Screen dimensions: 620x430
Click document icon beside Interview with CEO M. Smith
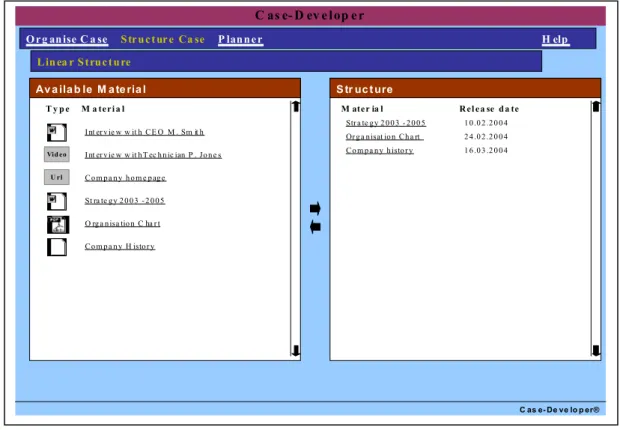pyautogui.click(x=57, y=133)
